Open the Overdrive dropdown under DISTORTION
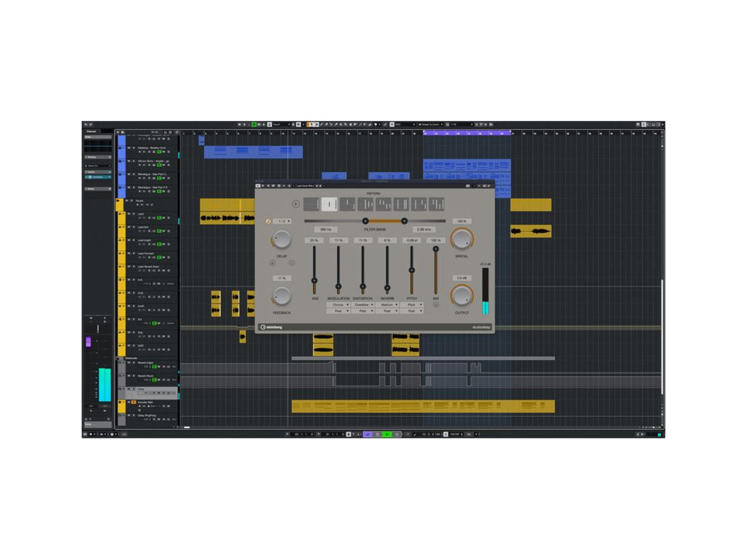This screenshot has height=560, width=747. pos(363,305)
